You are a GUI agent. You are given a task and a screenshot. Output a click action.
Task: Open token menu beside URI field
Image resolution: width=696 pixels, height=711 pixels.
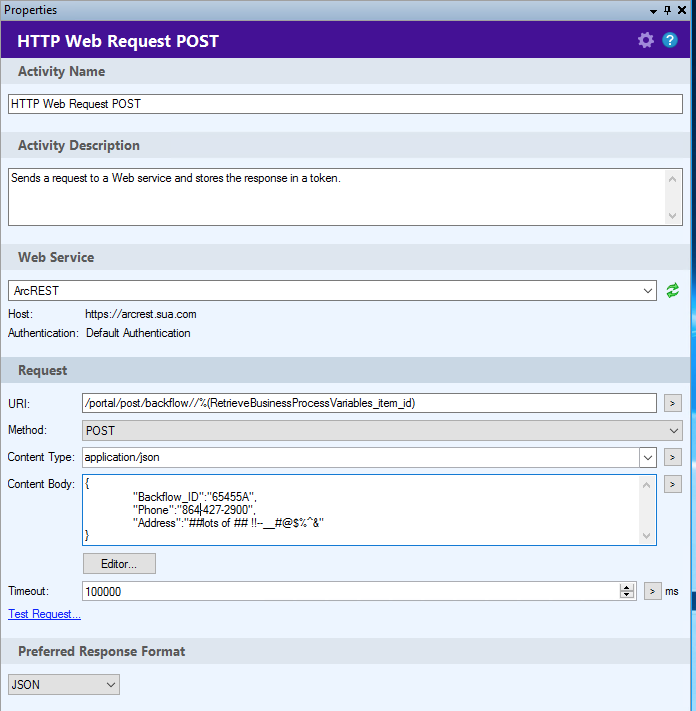tap(673, 403)
